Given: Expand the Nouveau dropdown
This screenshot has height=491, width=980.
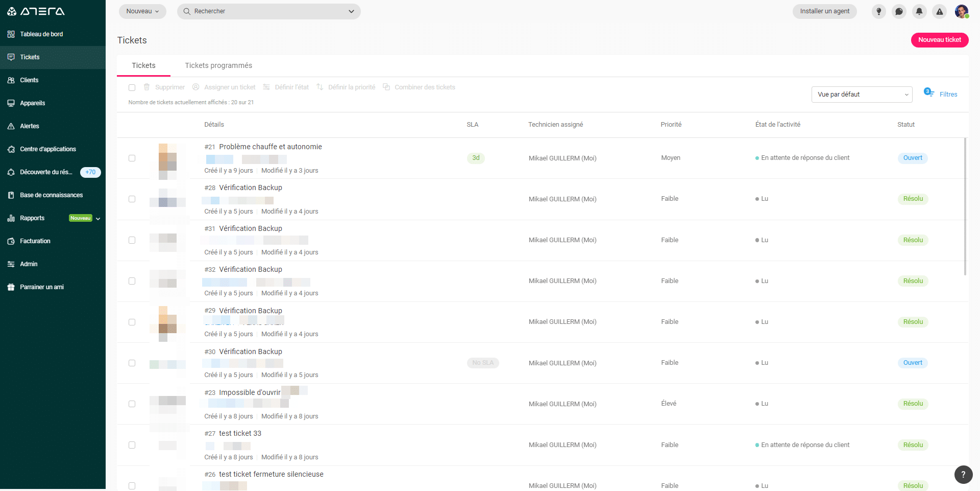Looking at the screenshot, I should [142, 11].
